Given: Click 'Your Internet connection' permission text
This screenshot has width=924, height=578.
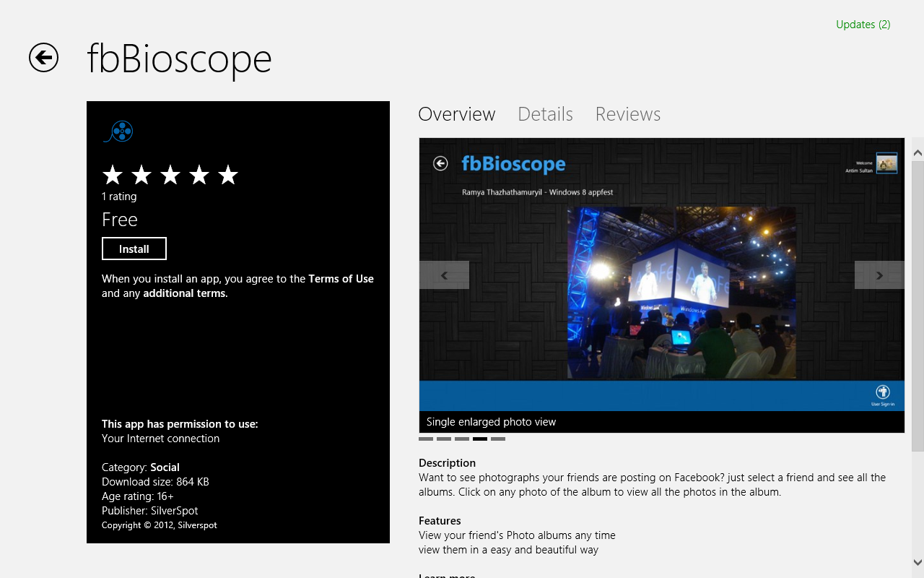Looking at the screenshot, I should coord(160,439).
